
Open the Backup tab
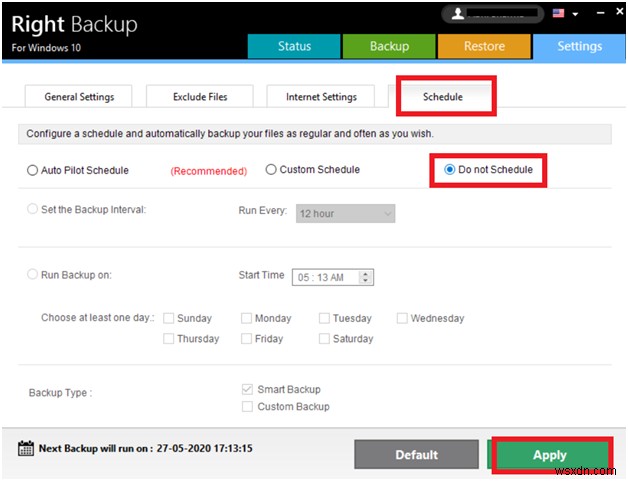coord(389,46)
